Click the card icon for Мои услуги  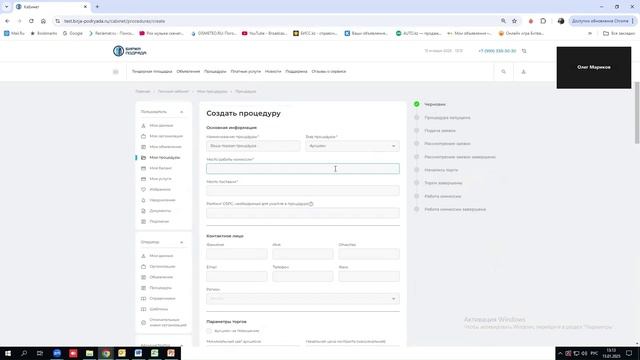[143, 179]
